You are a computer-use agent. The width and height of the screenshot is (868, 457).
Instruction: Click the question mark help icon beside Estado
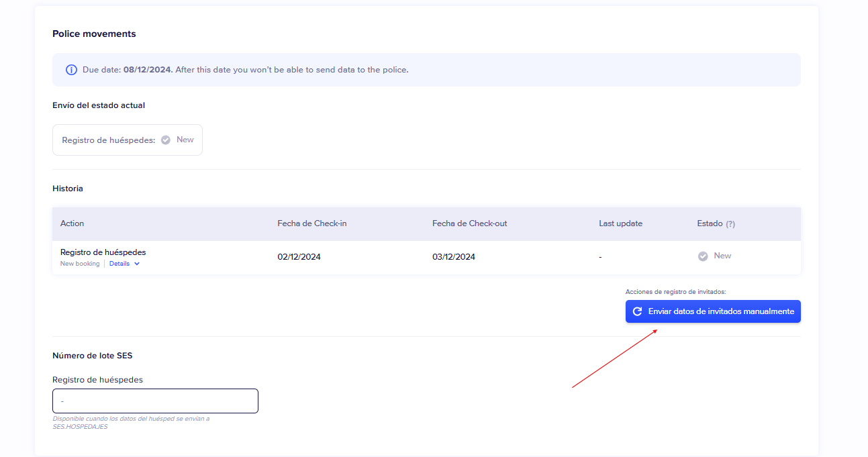click(x=730, y=224)
